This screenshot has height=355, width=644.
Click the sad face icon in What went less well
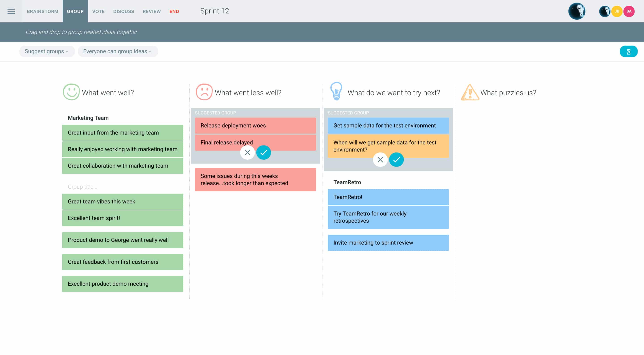(x=204, y=92)
